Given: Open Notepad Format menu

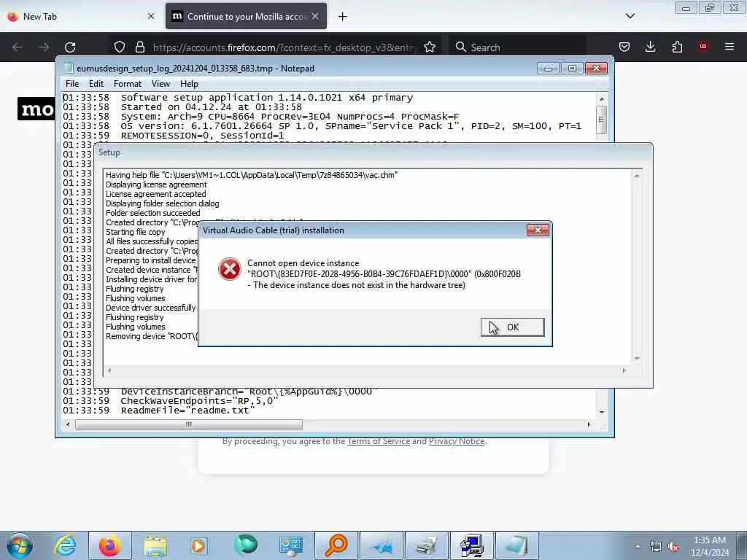Looking at the screenshot, I should 128,84.
